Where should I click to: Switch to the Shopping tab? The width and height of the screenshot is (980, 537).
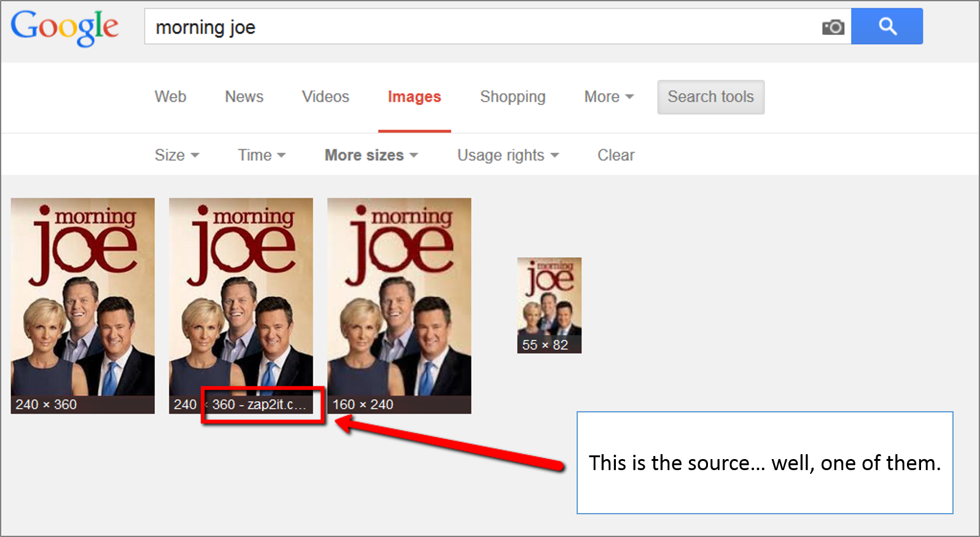pos(513,97)
